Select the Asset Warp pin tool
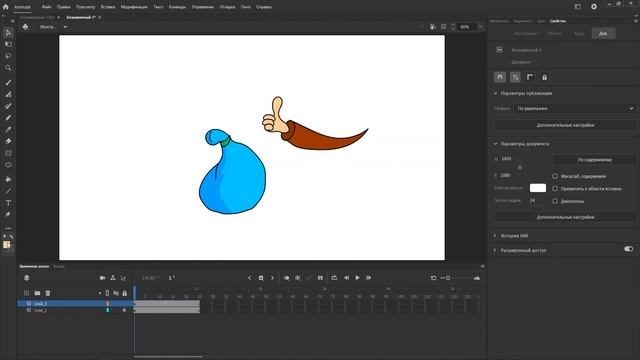This screenshot has height=360, width=640. [x=8, y=214]
